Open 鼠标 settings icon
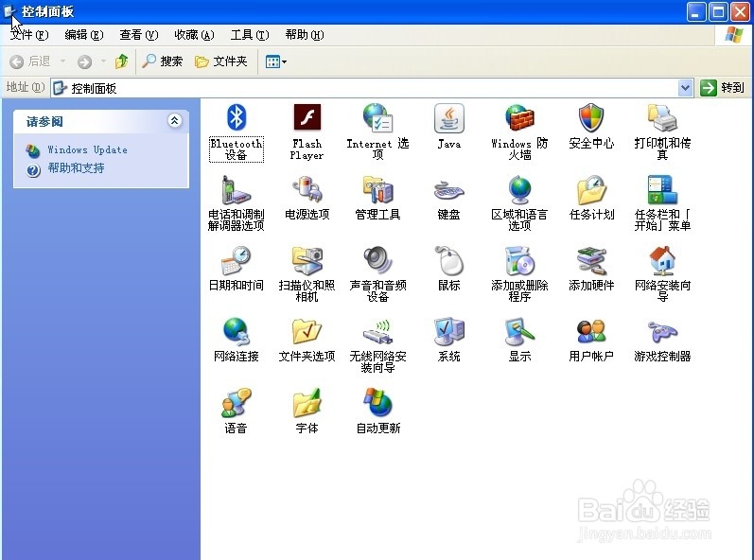This screenshot has width=754, height=560. [448, 260]
